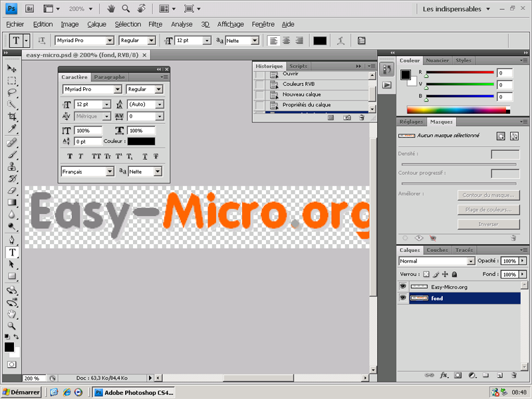
Task: Swap foreground and background colors
Action: coord(16,336)
